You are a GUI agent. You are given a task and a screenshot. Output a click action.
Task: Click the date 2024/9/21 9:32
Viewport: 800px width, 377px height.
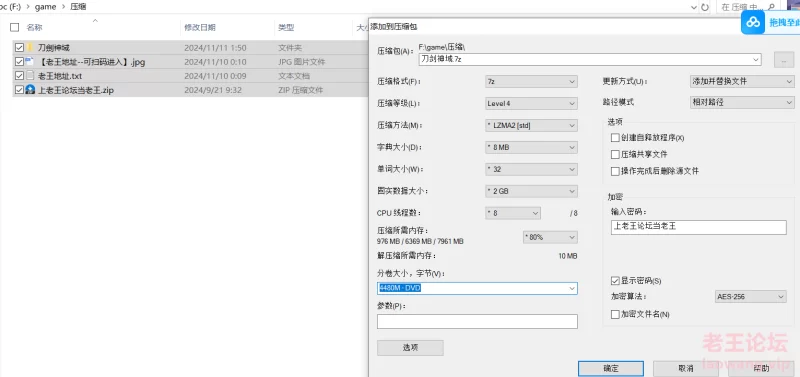(x=213, y=90)
